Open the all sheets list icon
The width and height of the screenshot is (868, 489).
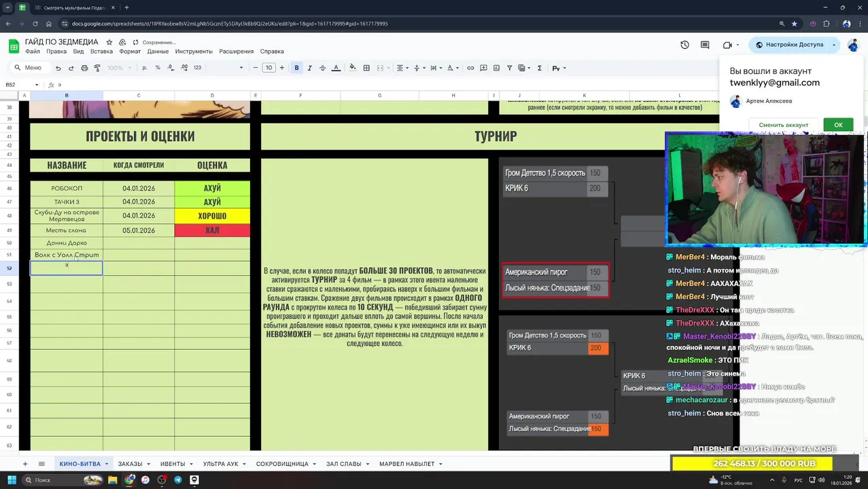tap(41, 464)
